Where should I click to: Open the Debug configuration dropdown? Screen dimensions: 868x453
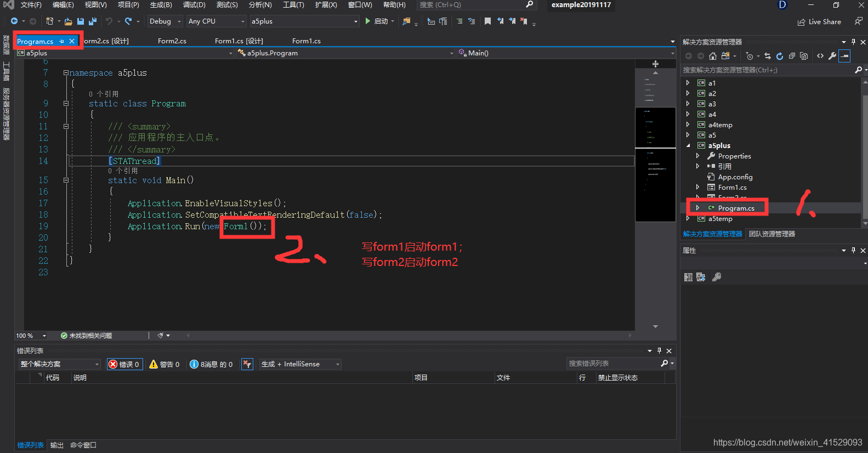click(165, 21)
